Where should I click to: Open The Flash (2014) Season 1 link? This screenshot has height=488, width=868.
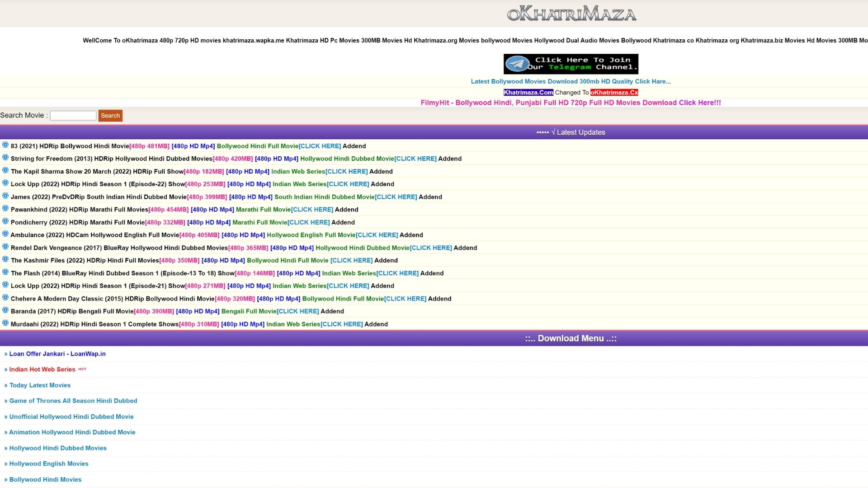tap(227, 273)
